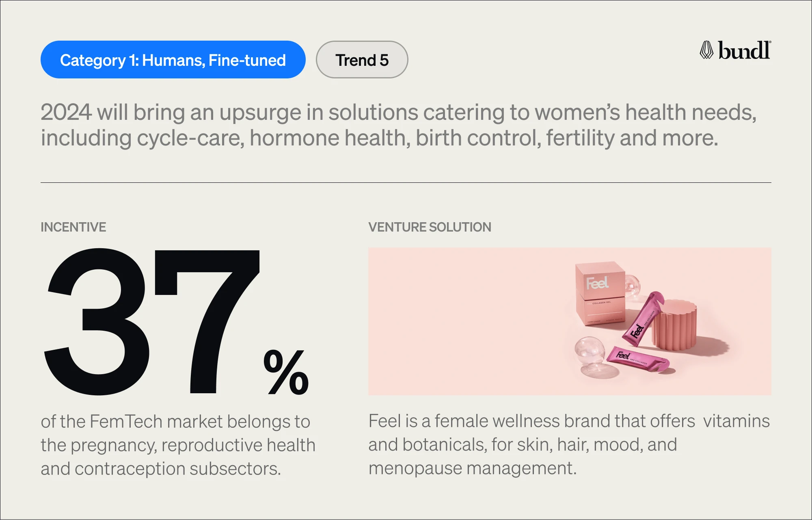This screenshot has width=812, height=520.
Task: Select the Category 1: Humans, Fine-tuned pill
Action: 173,60
